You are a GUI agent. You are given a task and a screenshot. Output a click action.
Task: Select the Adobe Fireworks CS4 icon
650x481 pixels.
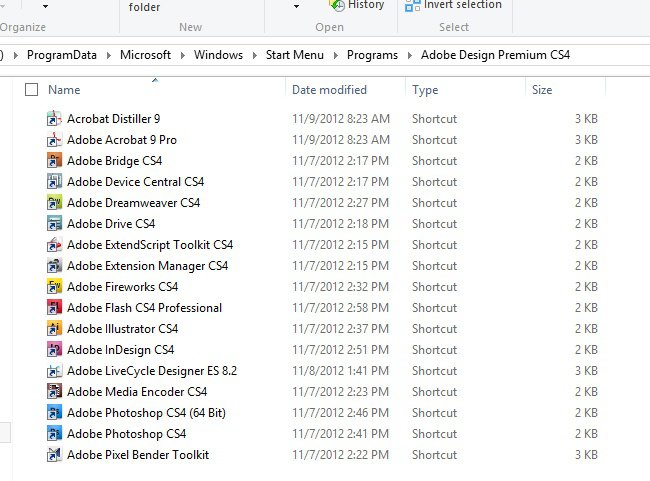(x=55, y=287)
